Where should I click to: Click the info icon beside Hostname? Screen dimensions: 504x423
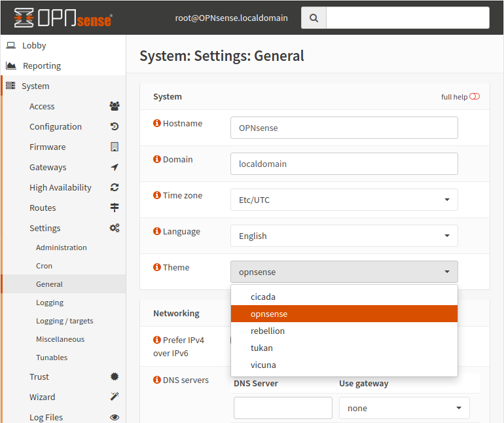157,123
